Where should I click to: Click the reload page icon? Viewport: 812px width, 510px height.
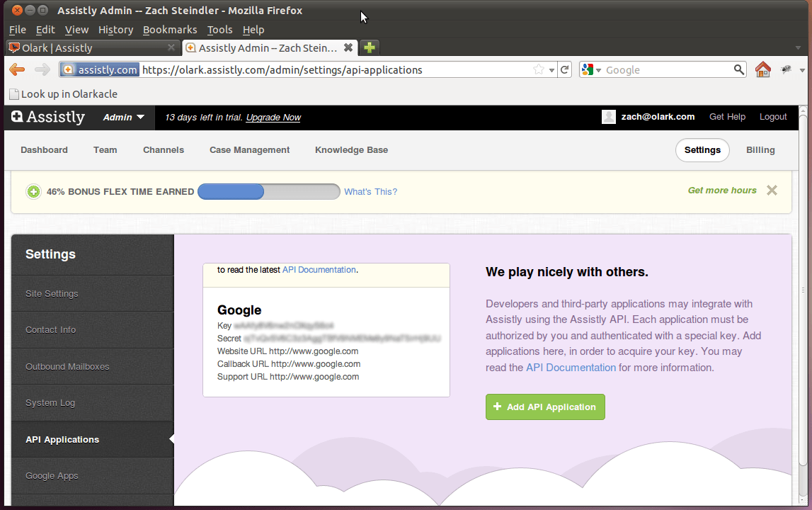565,69
